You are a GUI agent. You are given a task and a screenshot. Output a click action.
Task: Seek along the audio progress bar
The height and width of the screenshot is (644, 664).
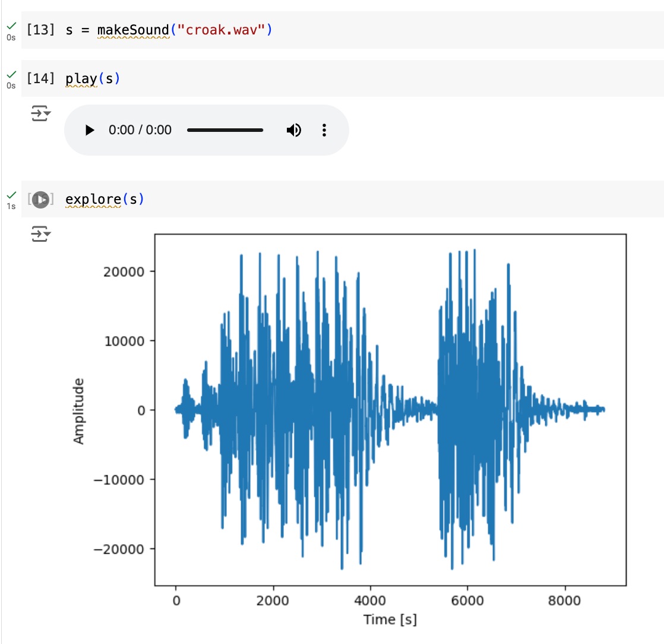(x=225, y=130)
